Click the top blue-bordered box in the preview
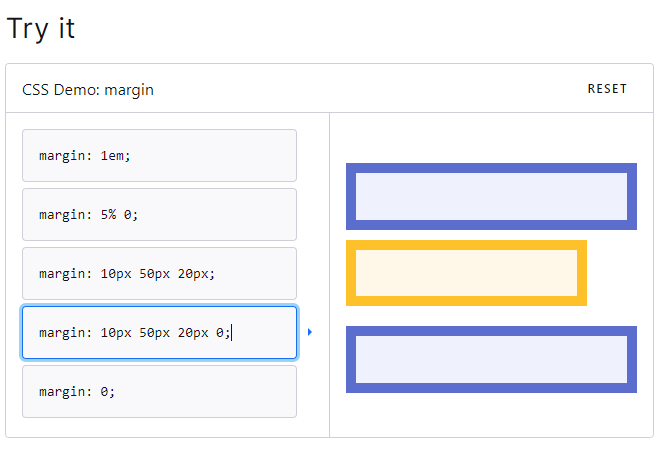663x458 pixels. (x=491, y=196)
